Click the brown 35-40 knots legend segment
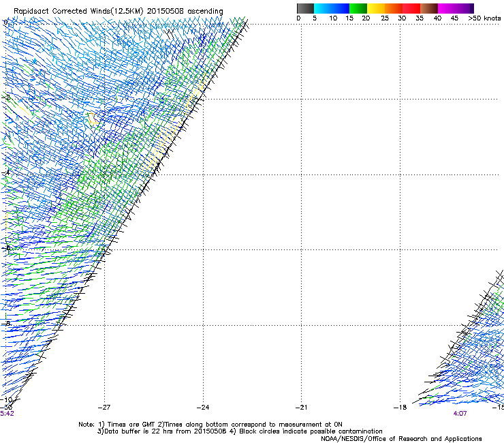Screen dimensions: 504x443 pos(429,8)
